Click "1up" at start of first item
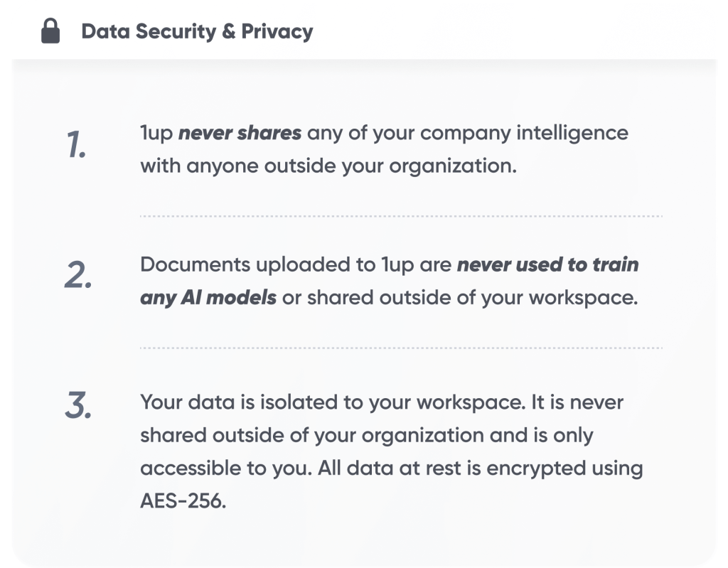Viewport: 728px width, 568px height. [156, 133]
